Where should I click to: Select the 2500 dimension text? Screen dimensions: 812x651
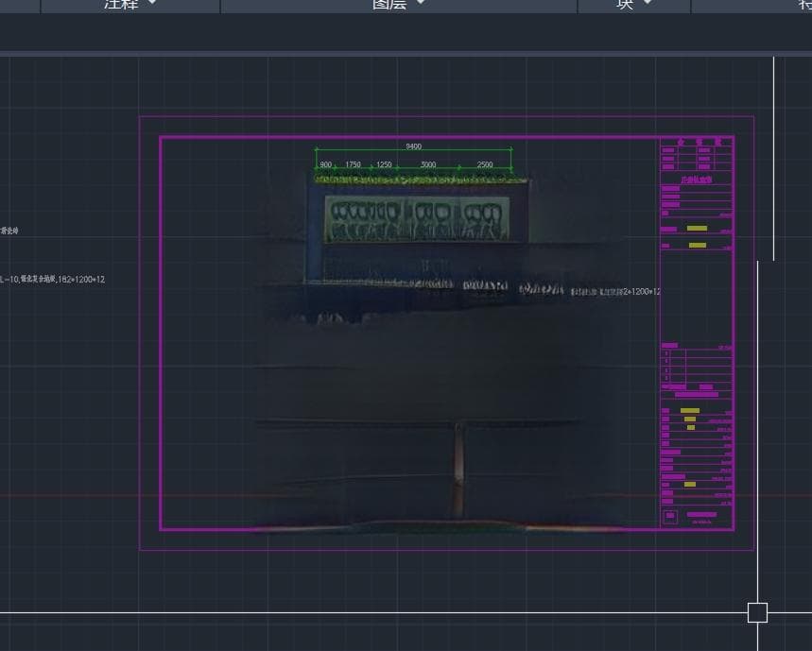[485, 164]
